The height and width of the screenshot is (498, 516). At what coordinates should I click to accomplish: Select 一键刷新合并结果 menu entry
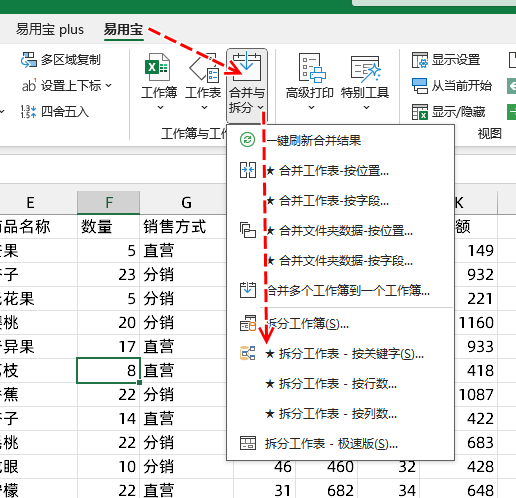pyautogui.click(x=340, y=140)
